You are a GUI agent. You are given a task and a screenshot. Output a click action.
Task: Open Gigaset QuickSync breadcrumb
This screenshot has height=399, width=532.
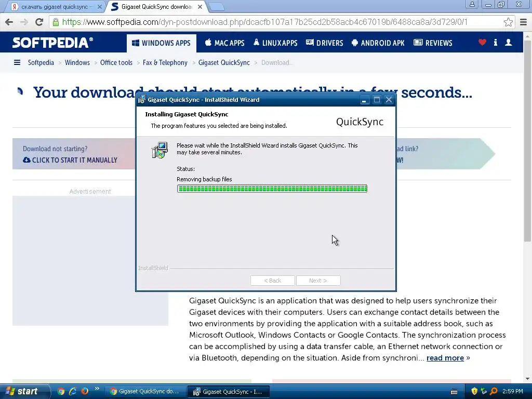[x=224, y=62]
